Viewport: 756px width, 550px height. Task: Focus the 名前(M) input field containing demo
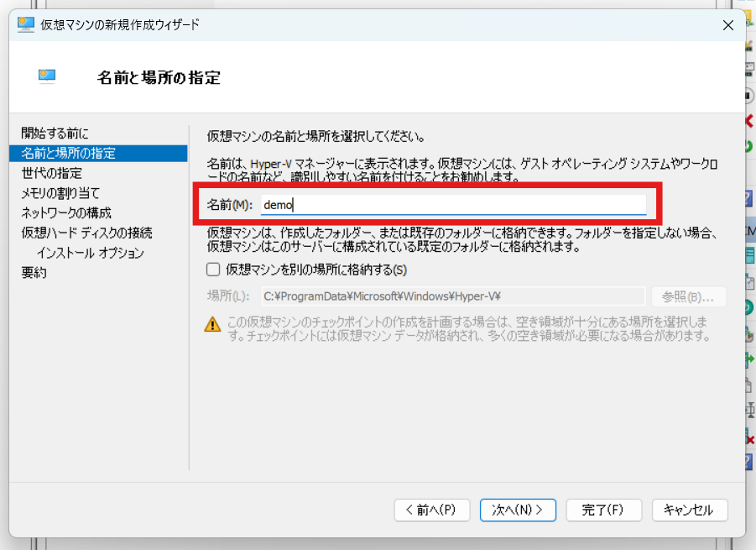coord(453,205)
